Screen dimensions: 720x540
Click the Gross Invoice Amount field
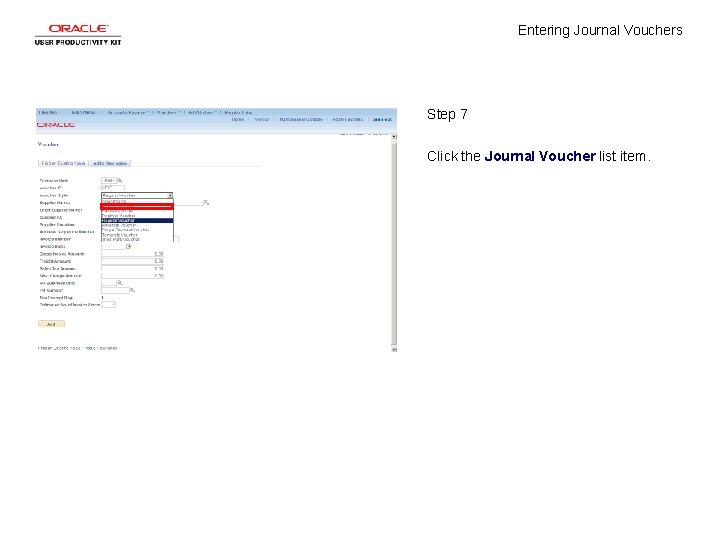(133, 254)
